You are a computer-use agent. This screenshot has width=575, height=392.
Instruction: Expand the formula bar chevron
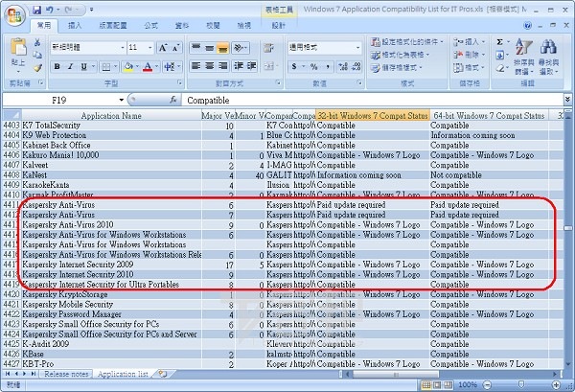coord(567,99)
